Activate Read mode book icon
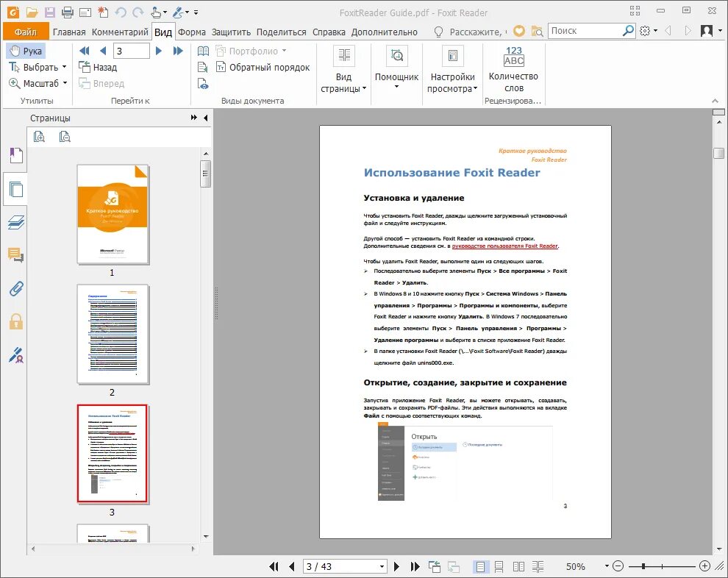 [x=204, y=51]
